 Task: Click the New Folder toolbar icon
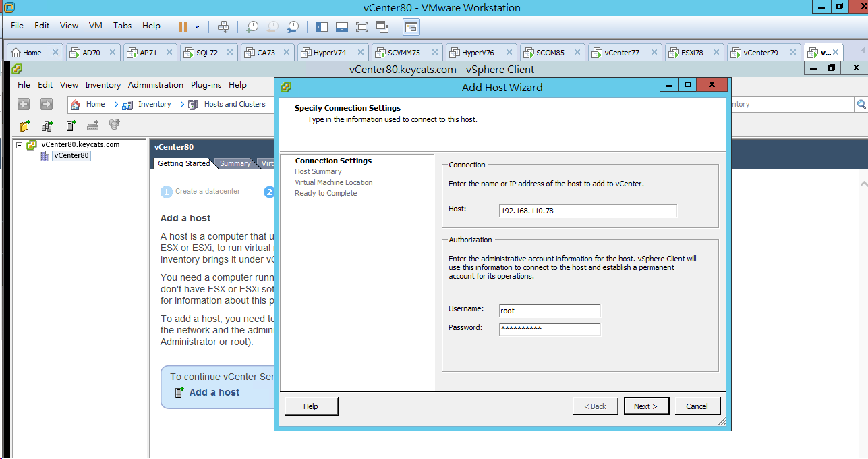click(x=25, y=126)
